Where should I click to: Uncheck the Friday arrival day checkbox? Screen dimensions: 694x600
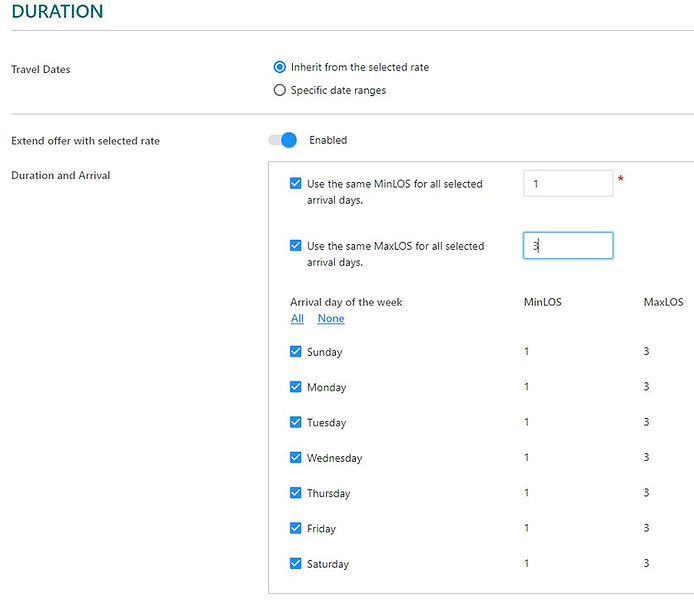295,528
